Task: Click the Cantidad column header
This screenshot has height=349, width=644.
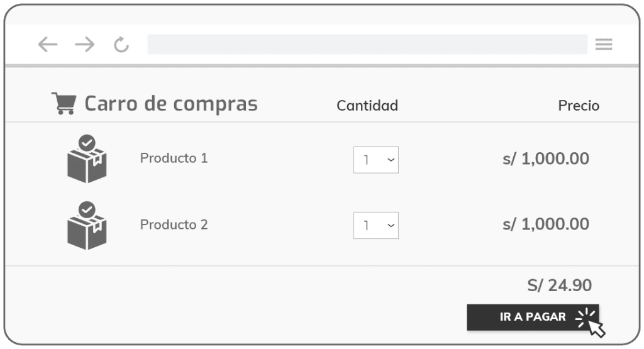Action: [367, 106]
